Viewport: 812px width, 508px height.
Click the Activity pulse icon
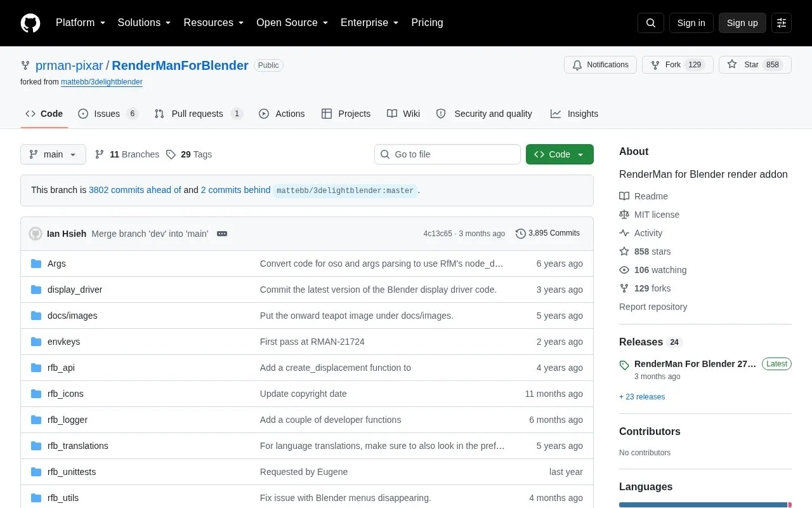(624, 233)
